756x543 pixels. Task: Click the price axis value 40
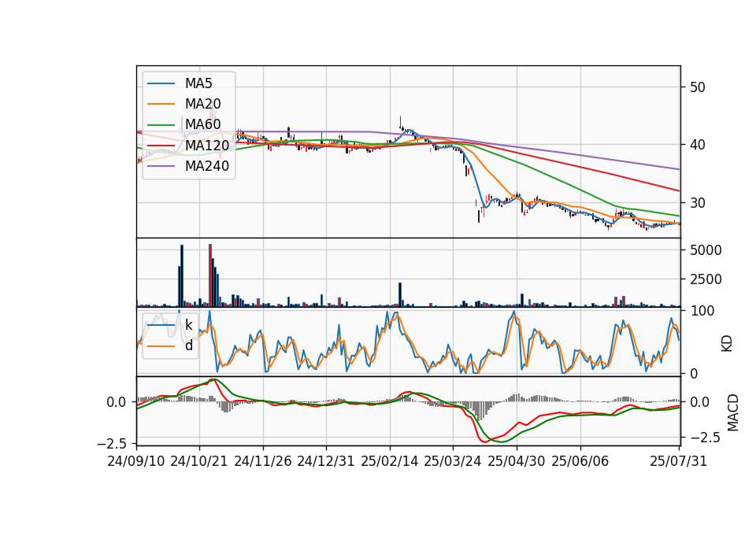(x=698, y=145)
